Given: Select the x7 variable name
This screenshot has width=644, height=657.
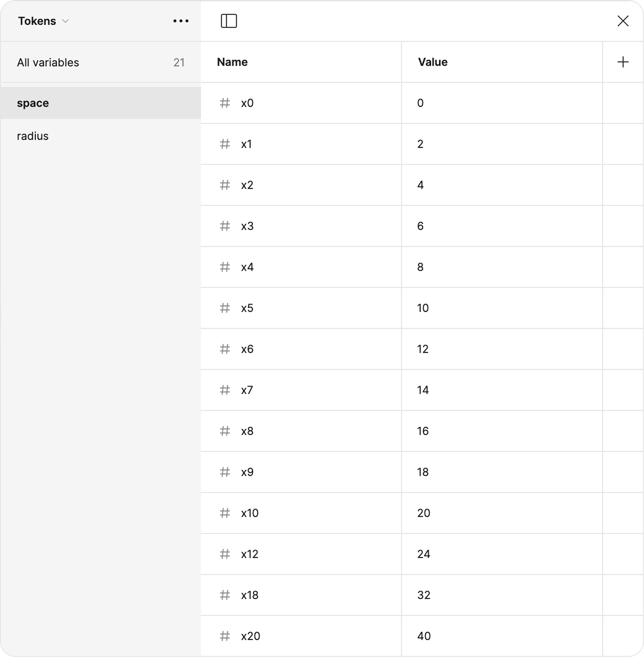Looking at the screenshot, I should click(x=247, y=390).
